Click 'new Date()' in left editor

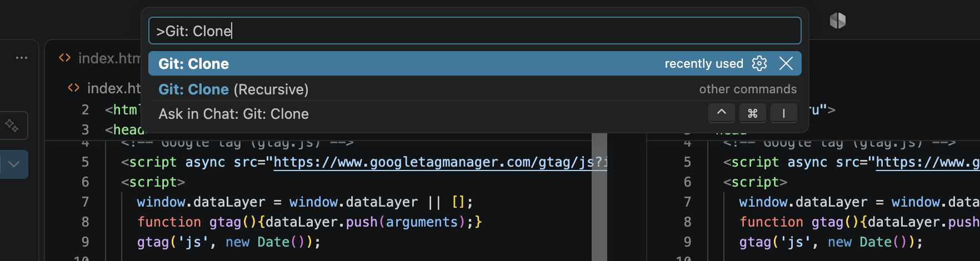[269, 242]
